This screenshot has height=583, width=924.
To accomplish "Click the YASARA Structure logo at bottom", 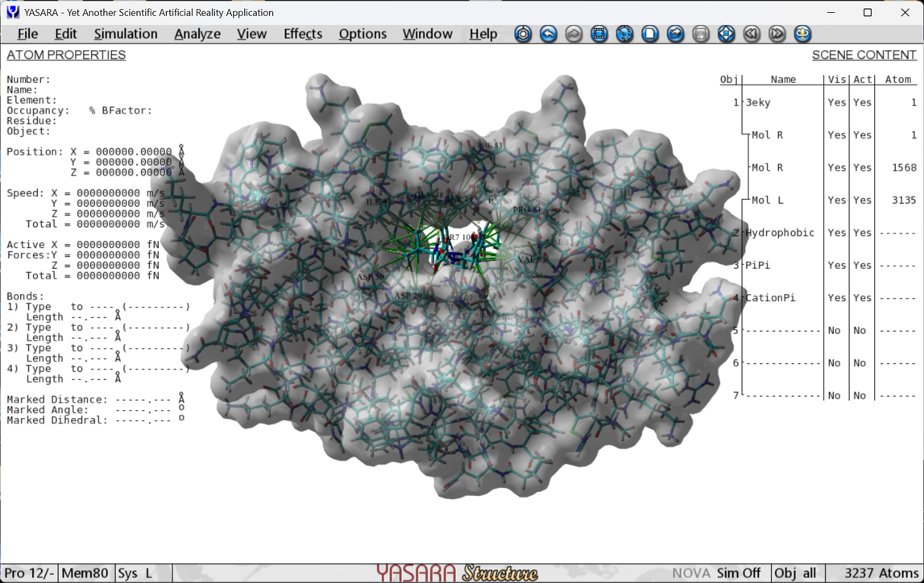I will (457, 573).
